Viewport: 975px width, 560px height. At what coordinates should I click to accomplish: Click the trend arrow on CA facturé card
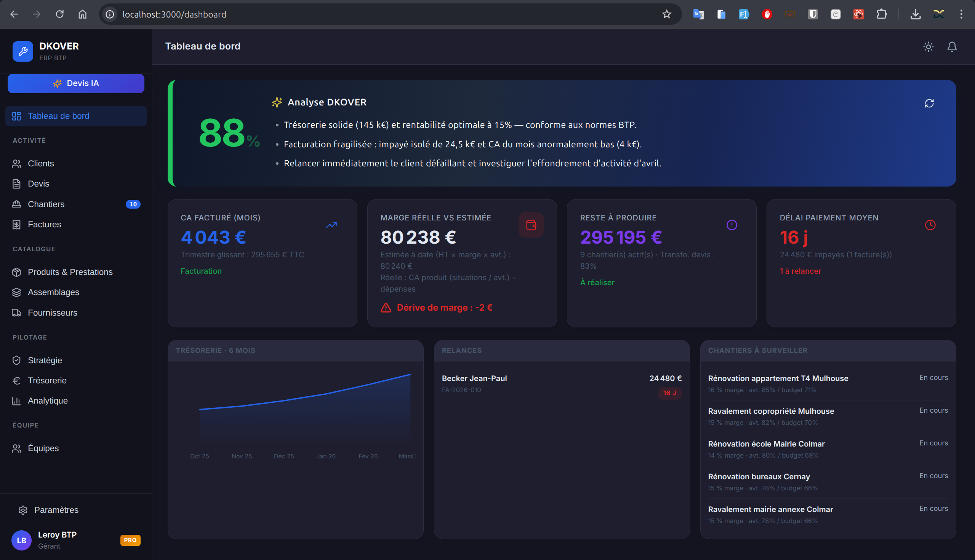(x=331, y=225)
